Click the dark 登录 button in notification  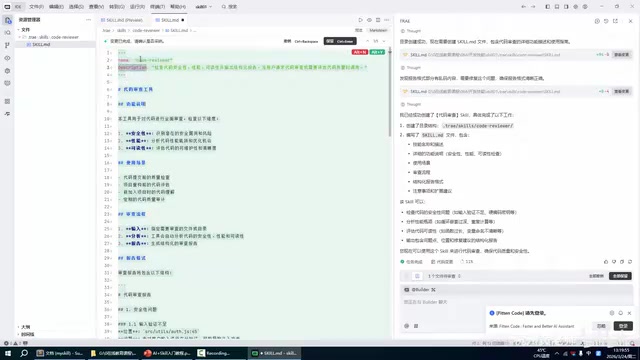pyautogui.click(x=623, y=326)
